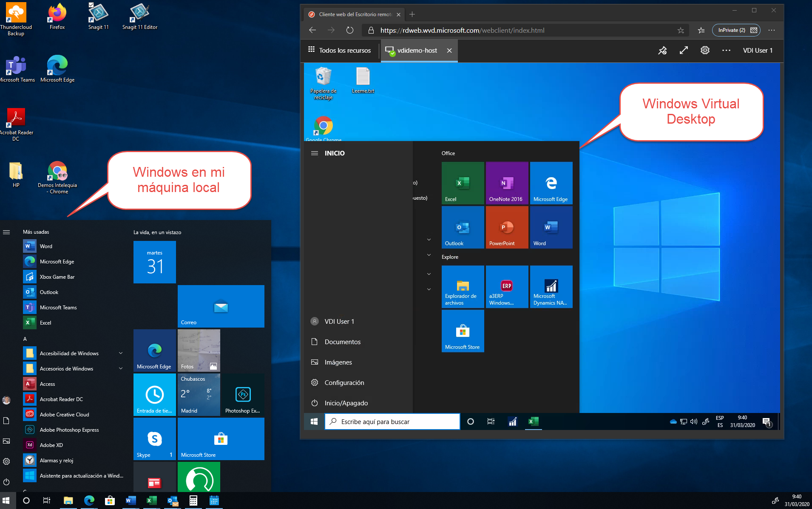Open the remote desktop settings gear icon
The height and width of the screenshot is (509, 812).
(705, 51)
